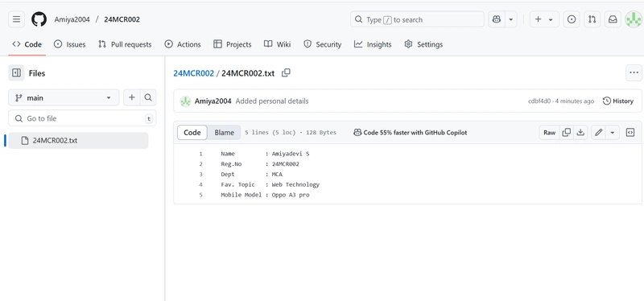View Raw file button
The height and width of the screenshot is (301, 644).
click(550, 132)
